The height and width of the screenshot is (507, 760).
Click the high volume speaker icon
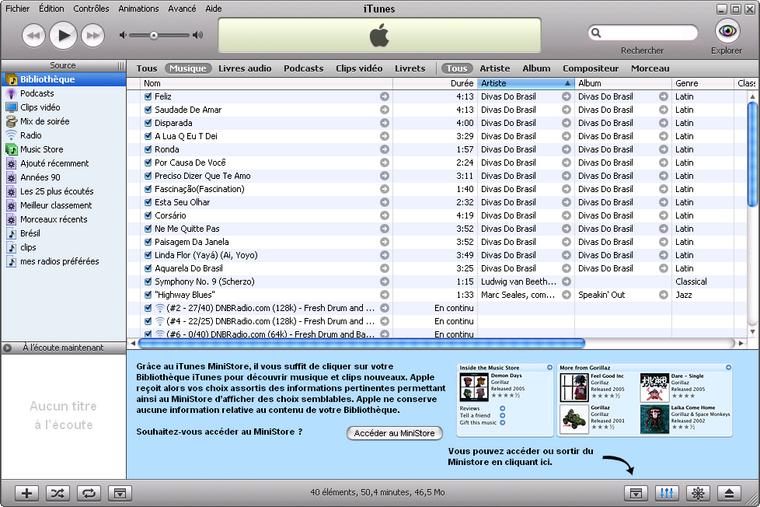[x=198, y=35]
